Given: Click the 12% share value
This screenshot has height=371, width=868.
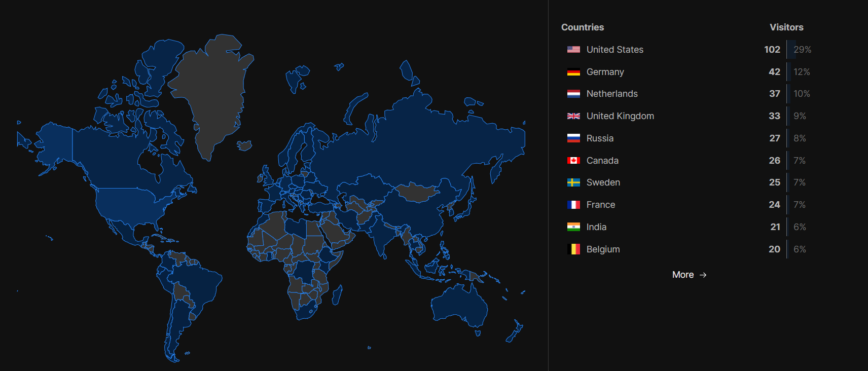Looking at the screenshot, I should pos(802,72).
